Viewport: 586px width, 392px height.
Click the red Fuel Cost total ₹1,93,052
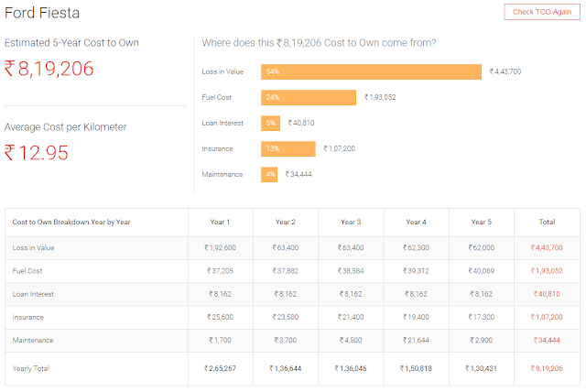click(x=547, y=271)
